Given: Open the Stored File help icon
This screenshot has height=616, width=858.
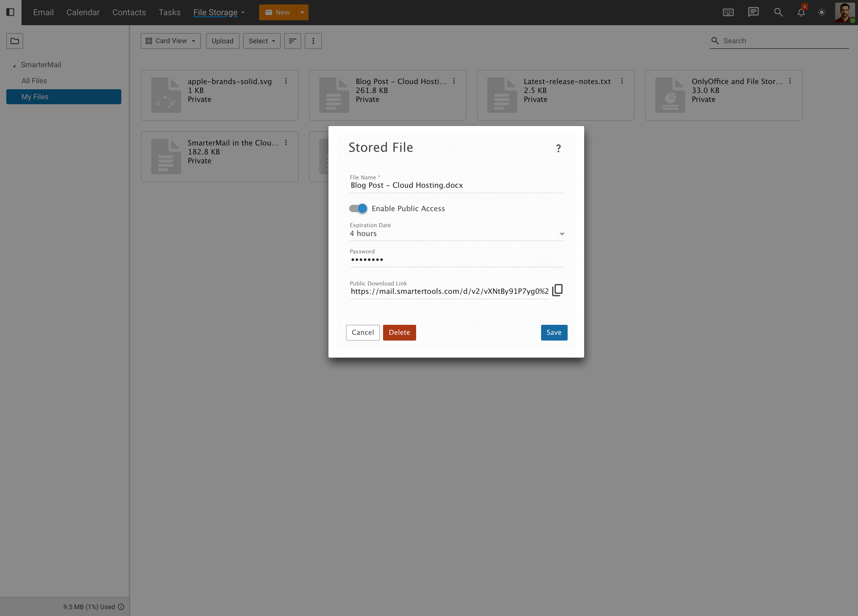Looking at the screenshot, I should [558, 148].
